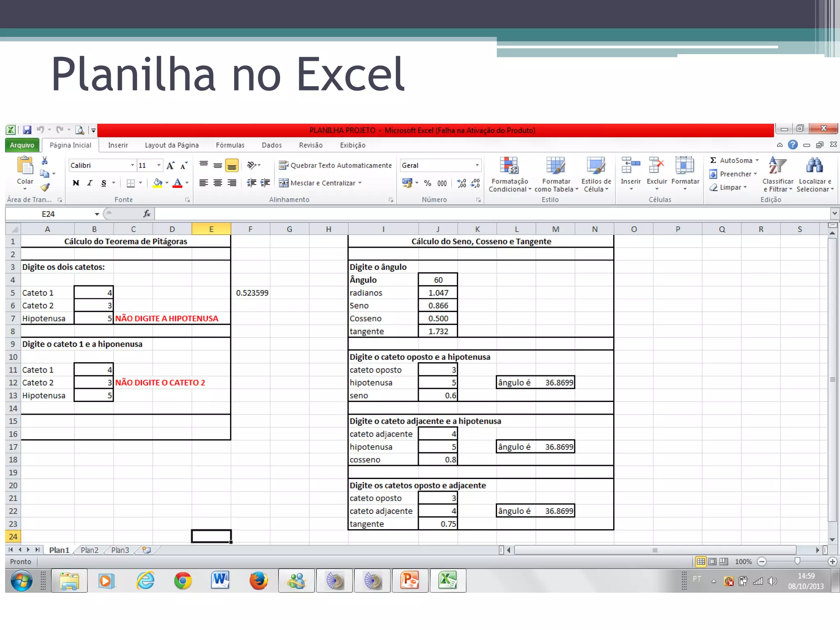Switch to the Dados tab
This screenshot has width=840, height=630.
272,145
